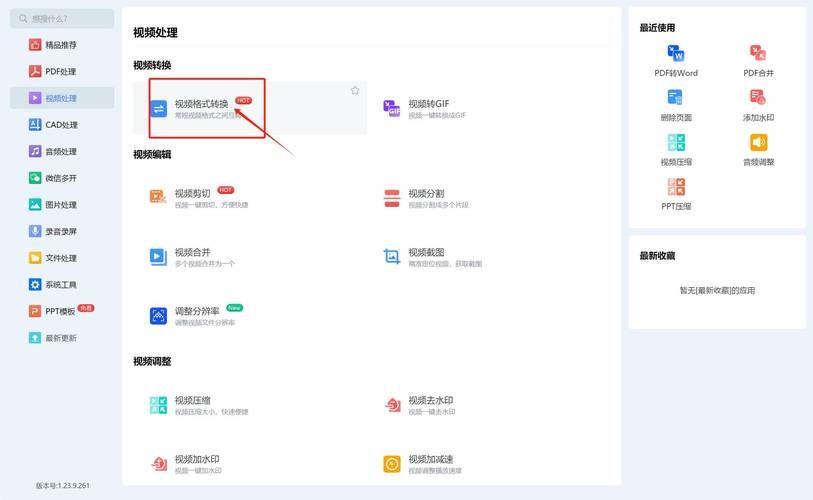Screen dimensions: 813x500
Task: Click the 视频剪切 tool icon
Action: 158,197
